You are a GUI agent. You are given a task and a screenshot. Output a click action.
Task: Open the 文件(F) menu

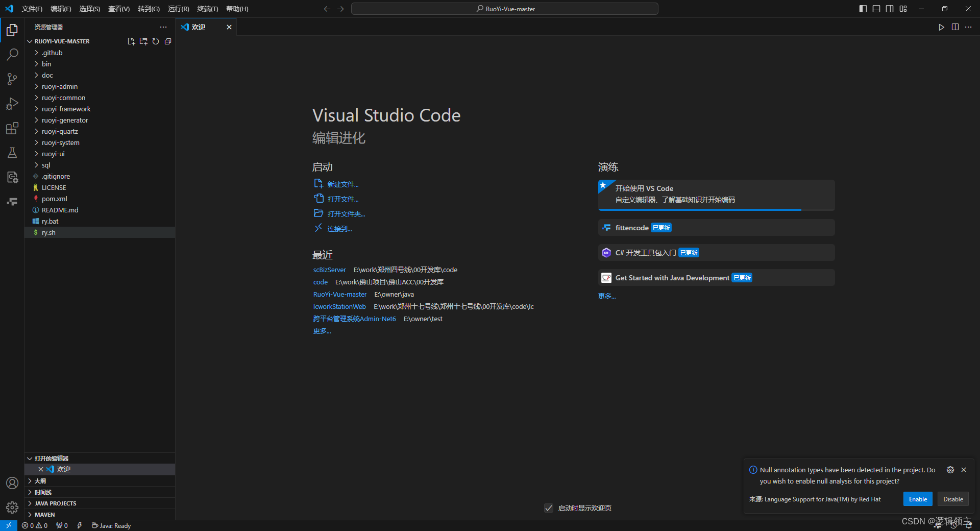[x=32, y=9]
